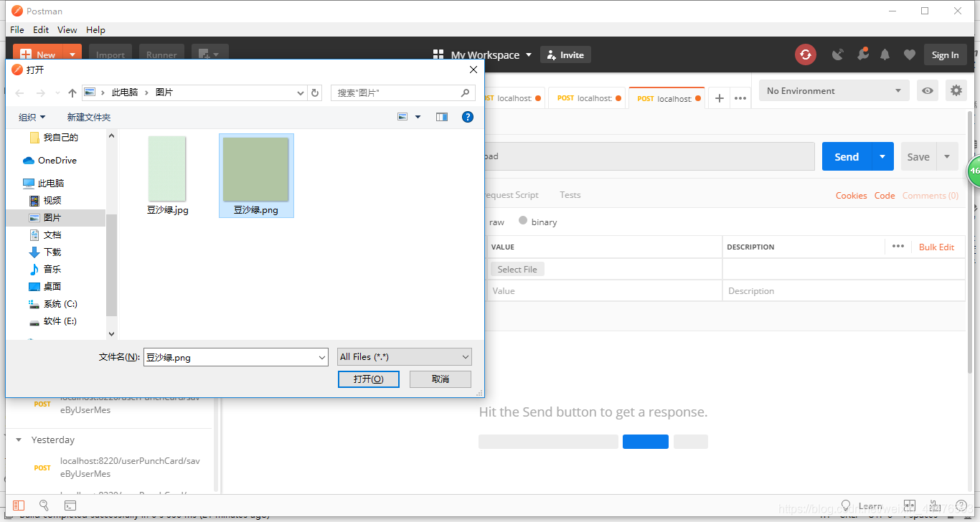The width and height of the screenshot is (980, 522).
Task: Open keyboard shortcuts icon in status bar
Action: pyautogui.click(x=936, y=506)
